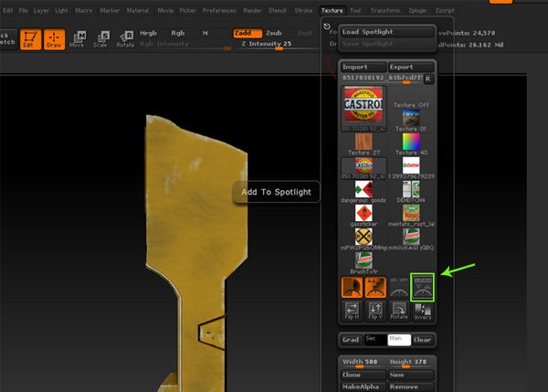Select the Texture 01 thumbnail

(411, 121)
